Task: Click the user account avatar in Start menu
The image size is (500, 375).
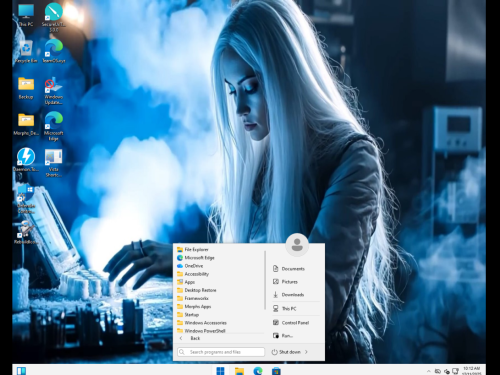Action: 297,245
